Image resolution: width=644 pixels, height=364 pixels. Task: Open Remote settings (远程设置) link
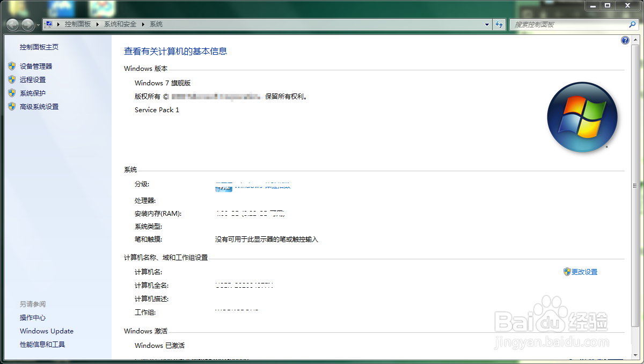pyautogui.click(x=33, y=79)
